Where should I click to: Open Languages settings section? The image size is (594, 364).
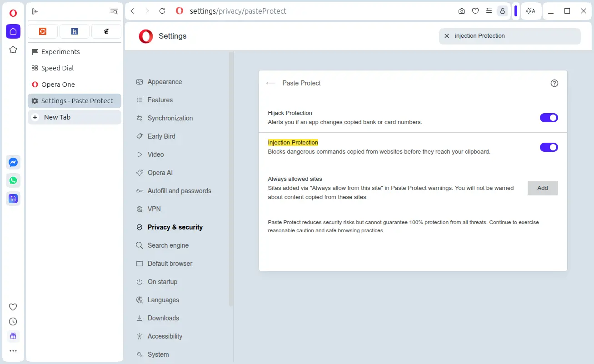pos(158,300)
